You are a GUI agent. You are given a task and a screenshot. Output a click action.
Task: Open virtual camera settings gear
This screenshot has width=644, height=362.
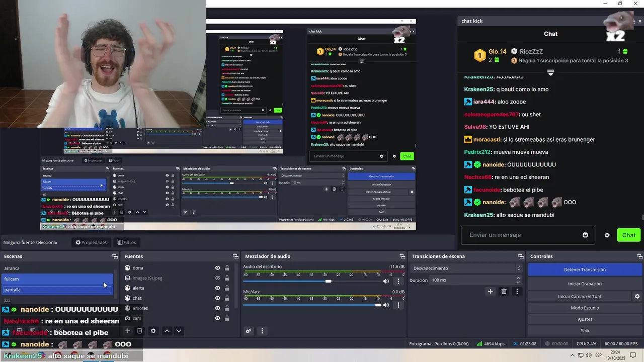click(637, 297)
